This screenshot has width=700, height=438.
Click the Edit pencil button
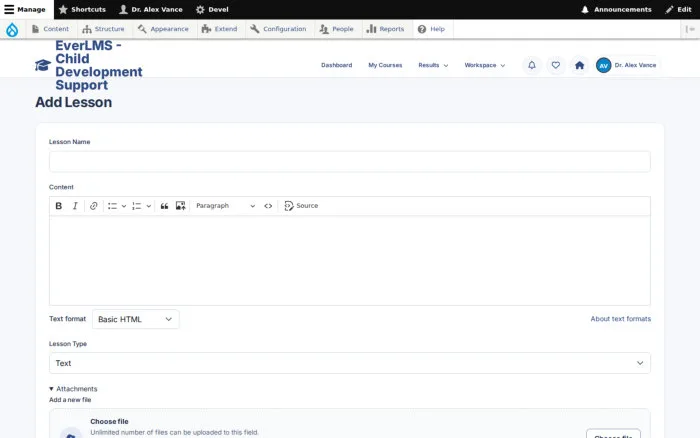[x=678, y=9]
